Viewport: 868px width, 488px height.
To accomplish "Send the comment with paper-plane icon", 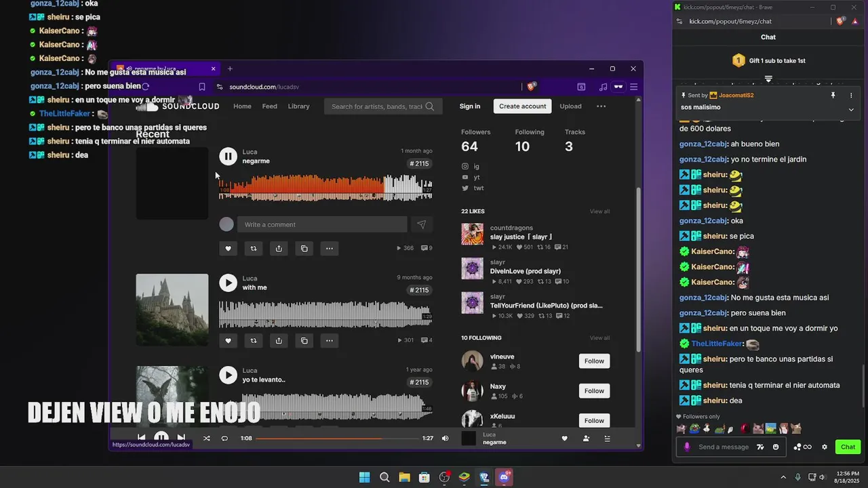I will [x=421, y=224].
